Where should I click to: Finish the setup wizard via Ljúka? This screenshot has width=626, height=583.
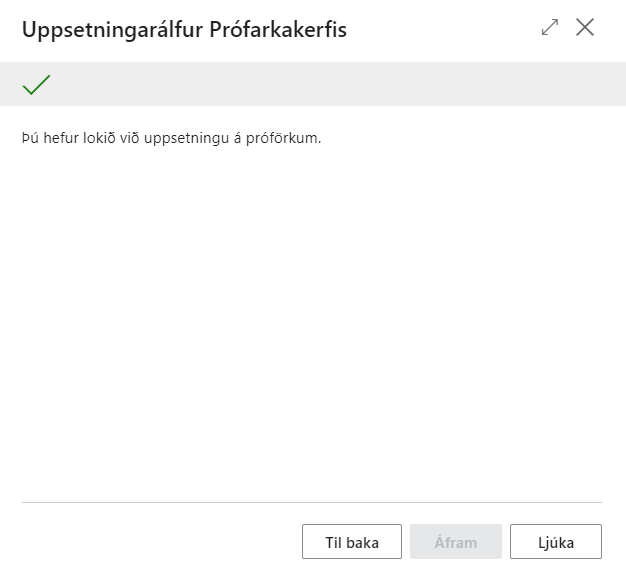[556, 542]
